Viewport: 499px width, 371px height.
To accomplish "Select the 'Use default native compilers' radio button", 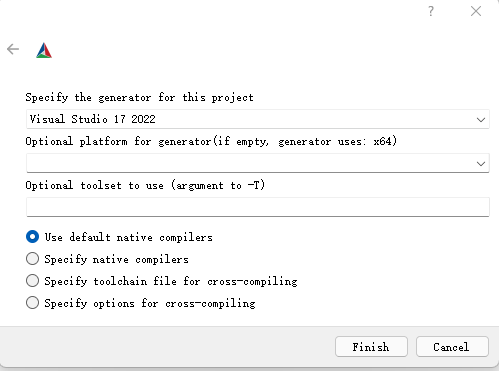I will 32,237.
